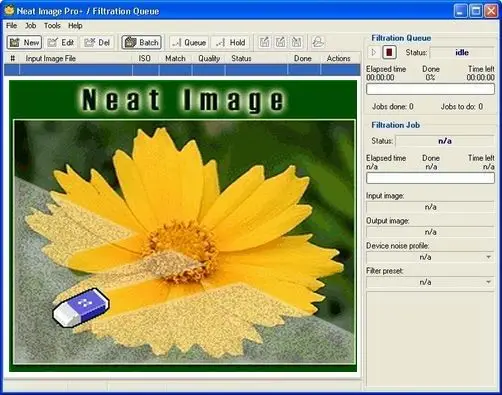Click the Jobs to do: 0 text
Screen dimensions: 502x395
coord(462,107)
